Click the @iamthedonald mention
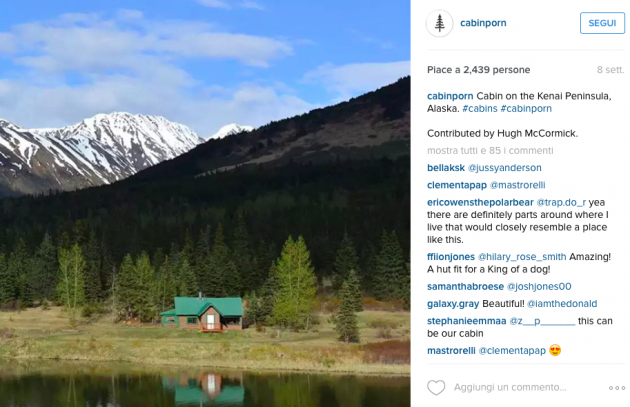This screenshot has width=630, height=407. click(x=562, y=304)
